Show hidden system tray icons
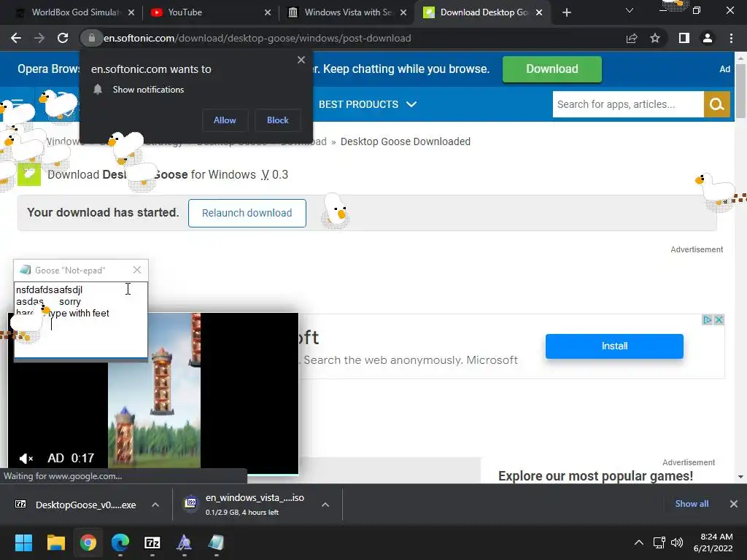The image size is (747, 560). [x=639, y=542]
